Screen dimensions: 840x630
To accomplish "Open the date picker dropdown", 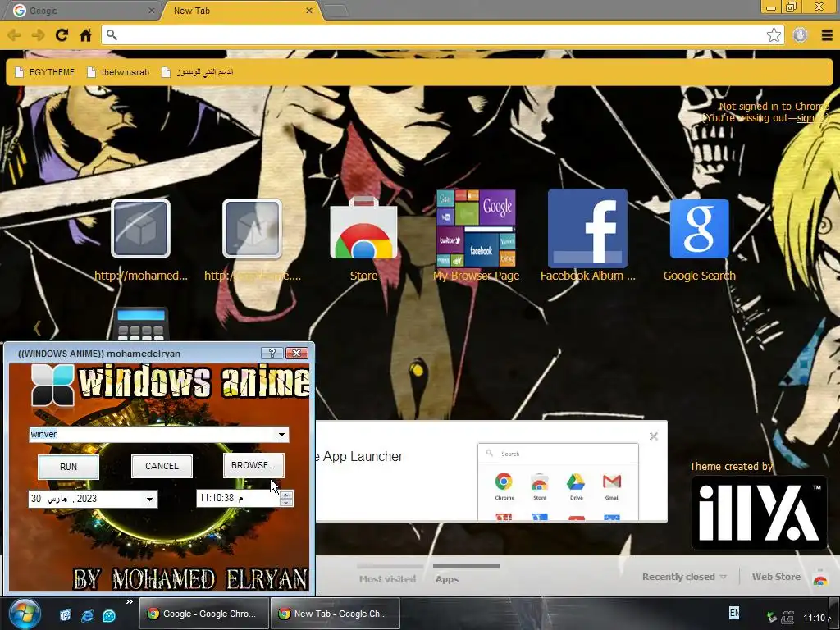I will pos(149,500).
